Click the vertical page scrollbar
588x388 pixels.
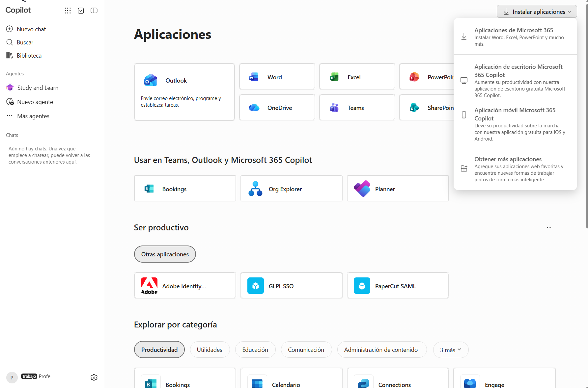(587, 115)
